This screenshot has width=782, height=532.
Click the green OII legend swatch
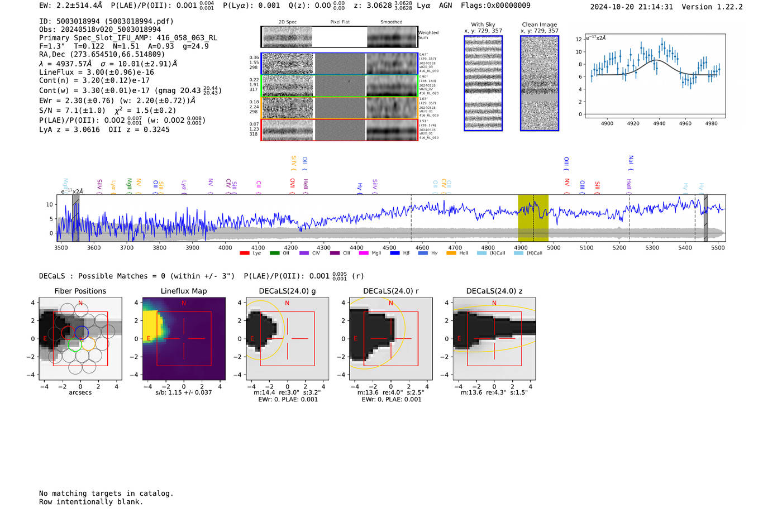274,253
